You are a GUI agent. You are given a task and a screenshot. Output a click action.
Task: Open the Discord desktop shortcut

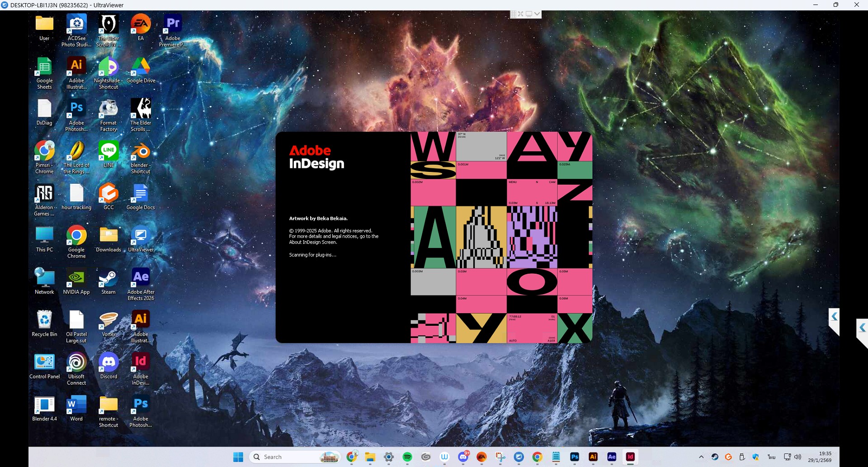(x=108, y=366)
